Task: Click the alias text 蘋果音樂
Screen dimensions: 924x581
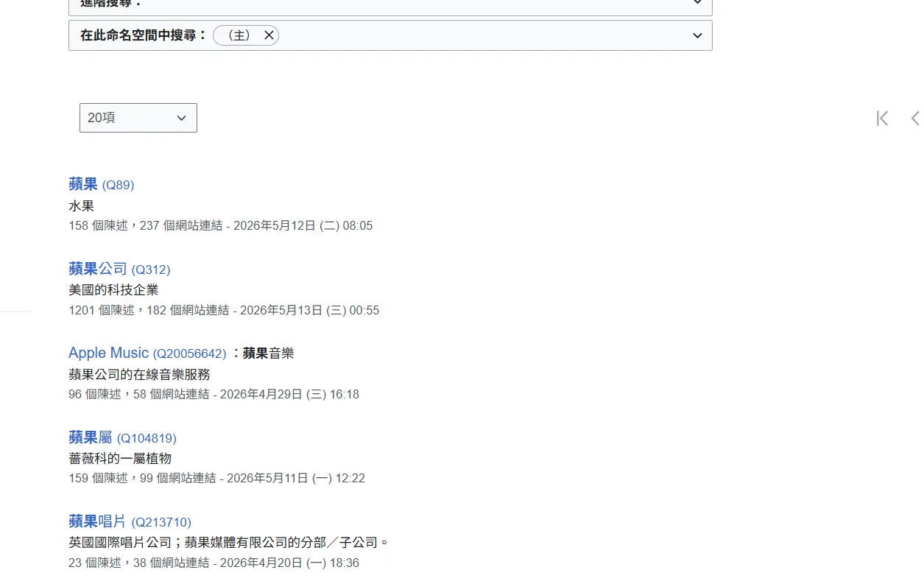Action: point(268,353)
